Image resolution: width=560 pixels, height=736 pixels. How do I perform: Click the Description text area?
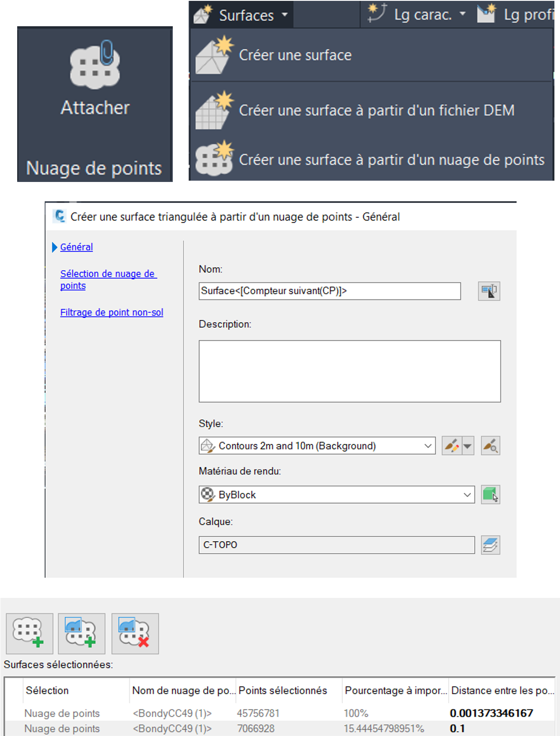350,371
